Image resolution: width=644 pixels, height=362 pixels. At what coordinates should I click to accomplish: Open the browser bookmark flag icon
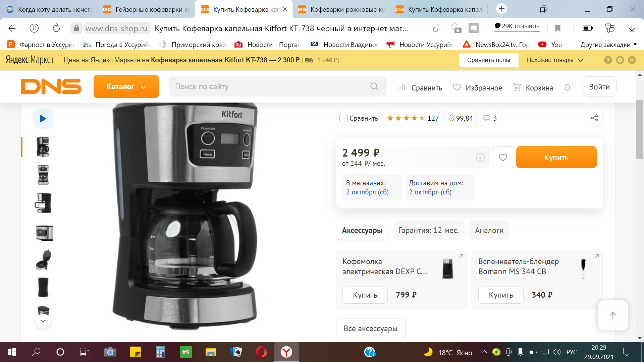(558, 28)
